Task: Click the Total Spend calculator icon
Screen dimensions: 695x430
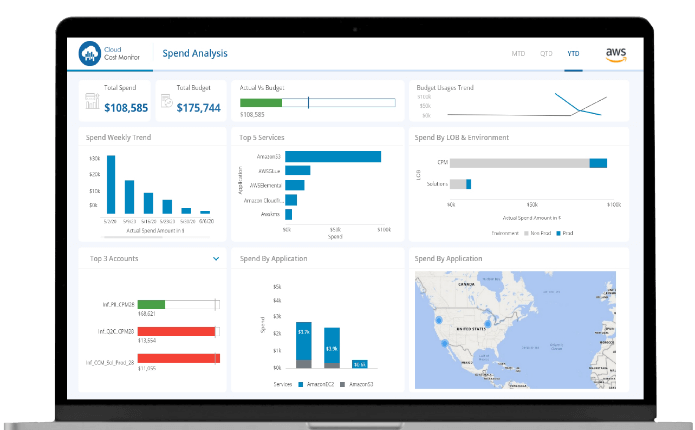Action: 91,101
